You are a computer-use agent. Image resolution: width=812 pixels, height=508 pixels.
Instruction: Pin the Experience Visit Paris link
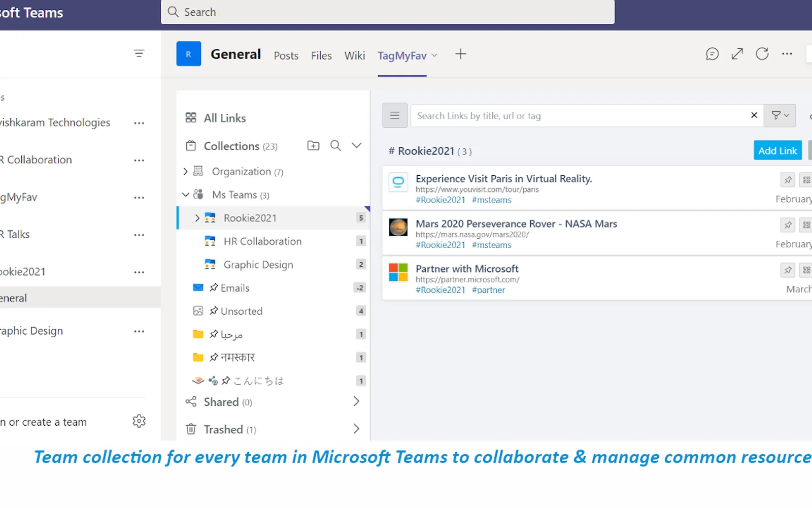coord(788,180)
